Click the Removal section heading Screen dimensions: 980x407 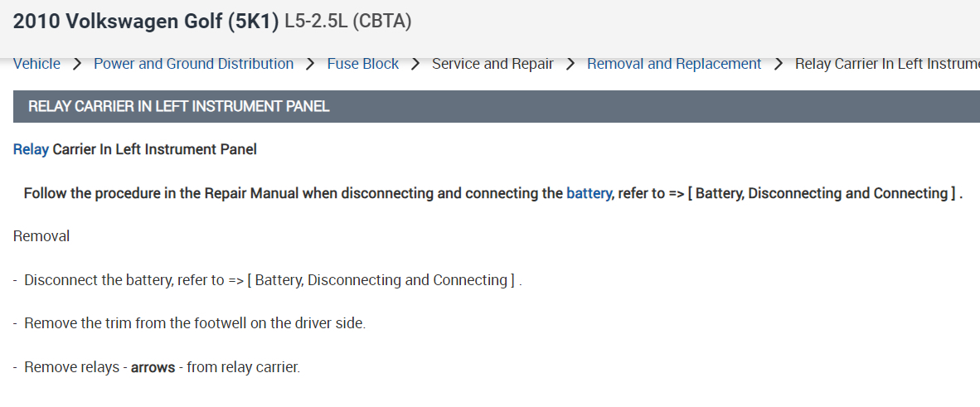click(x=41, y=236)
